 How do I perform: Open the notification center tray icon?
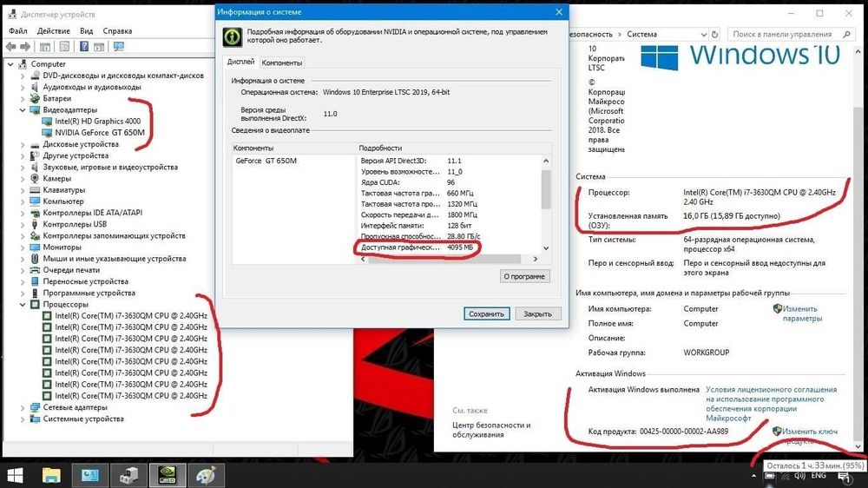pyautogui.click(x=845, y=477)
